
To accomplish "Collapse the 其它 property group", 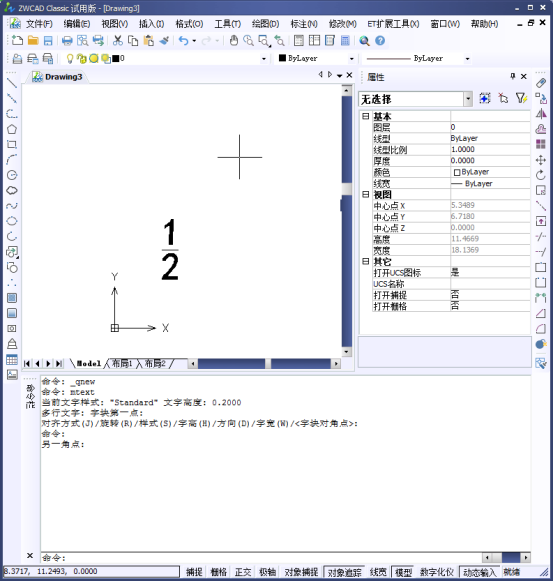I will point(365,261).
